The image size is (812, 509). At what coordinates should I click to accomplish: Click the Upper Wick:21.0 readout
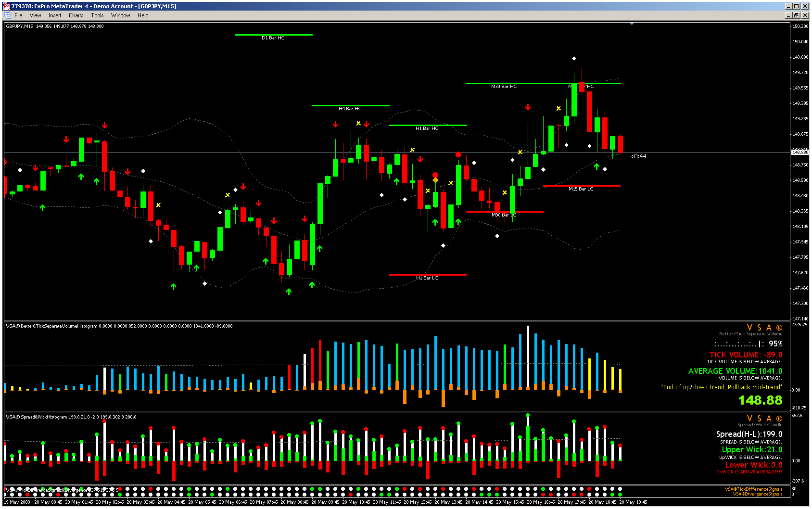click(x=752, y=449)
